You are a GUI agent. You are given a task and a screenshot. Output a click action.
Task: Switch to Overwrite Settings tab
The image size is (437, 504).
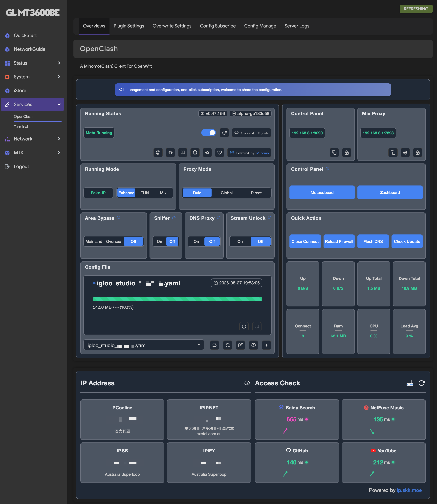point(172,26)
